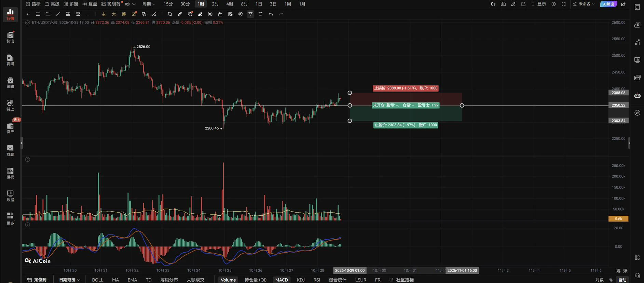This screenshot has width=644, height=283.
Task: Activate the zoom-in magnifier tool
Action: [190, 14]
